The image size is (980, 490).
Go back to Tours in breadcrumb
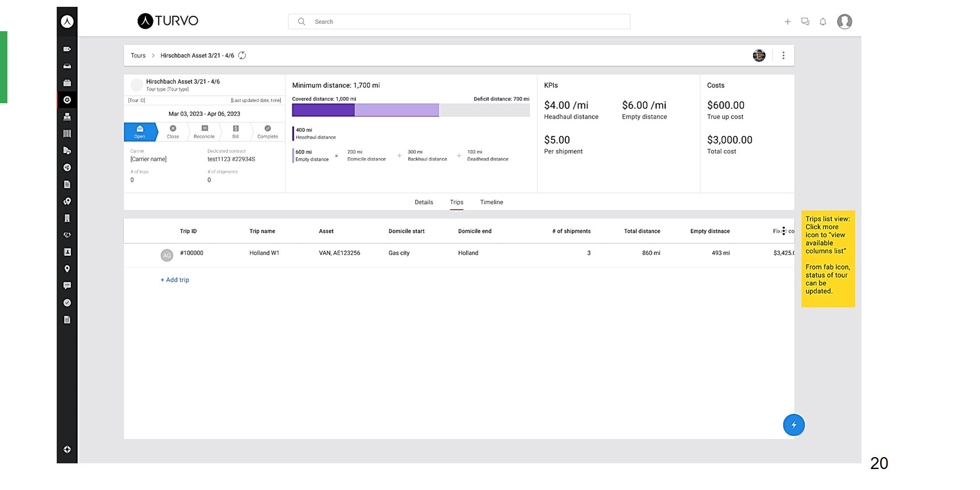(138, 56)
